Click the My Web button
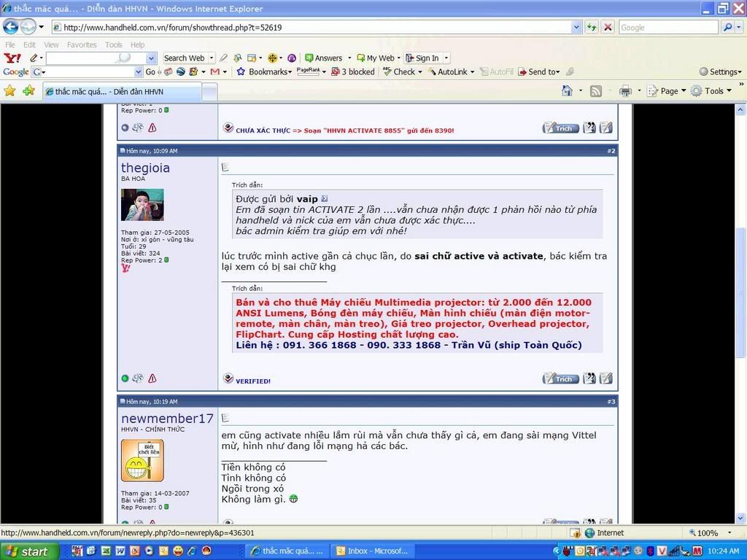 pos(376,58)
